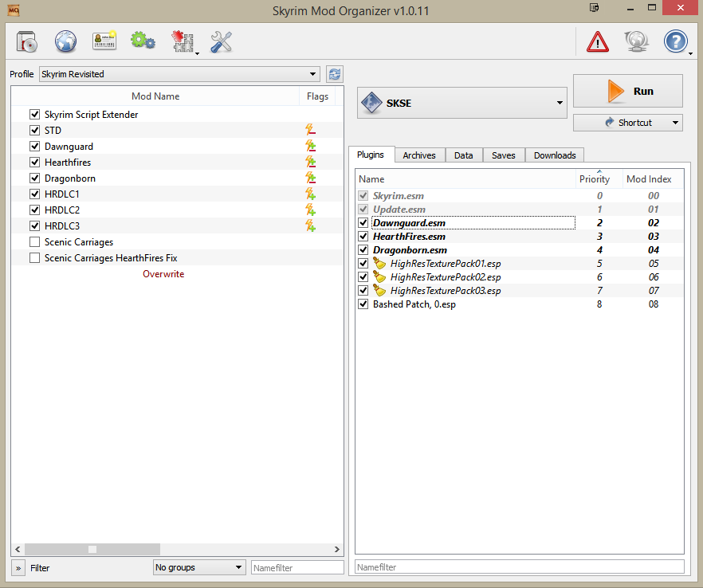
Task: Open the Nexus globe browser icon
Action: tap(65, 42)
